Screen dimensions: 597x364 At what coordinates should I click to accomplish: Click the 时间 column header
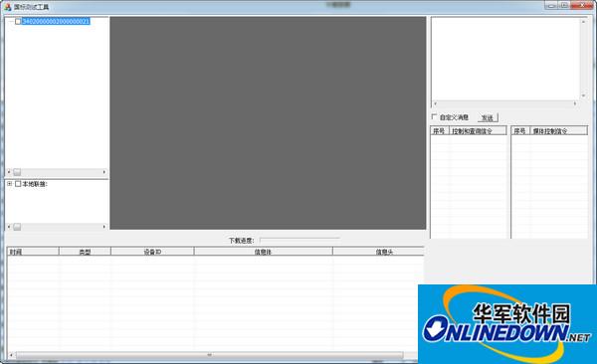click(x=33, y=252)
